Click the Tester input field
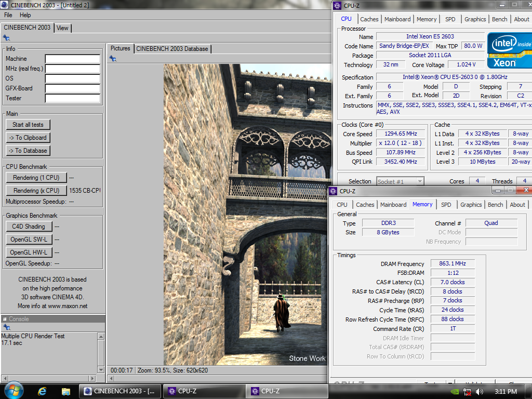This screenshot has width=532, height=399. [x=73, y=98]
